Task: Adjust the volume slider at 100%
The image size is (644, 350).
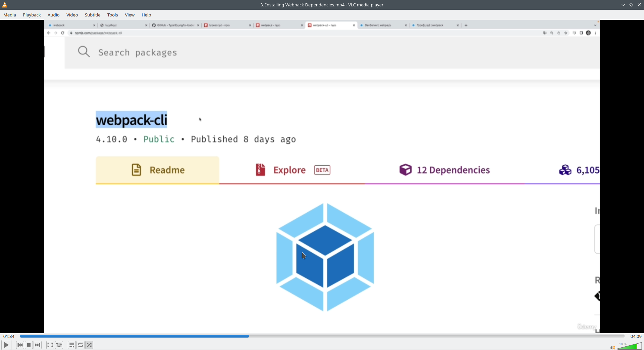Action: 630,346
